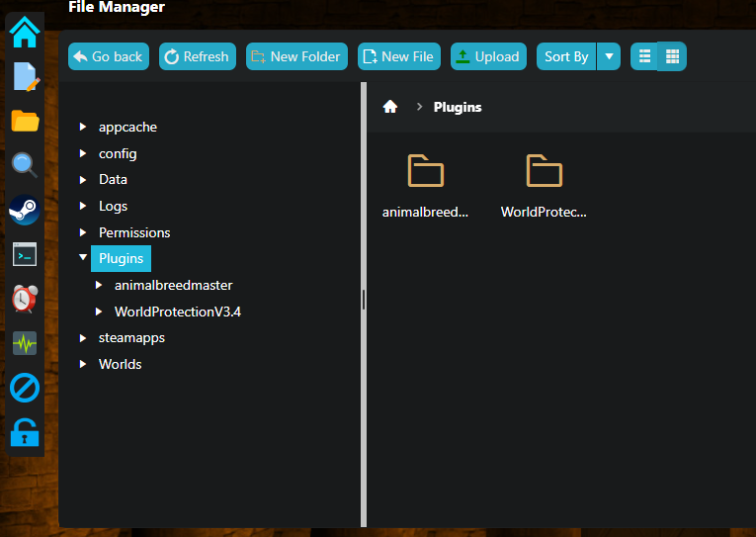This screenshot has height=537, width=756.
Task: Open the file editor sidebar icon
Action: [x=24, y=77]
